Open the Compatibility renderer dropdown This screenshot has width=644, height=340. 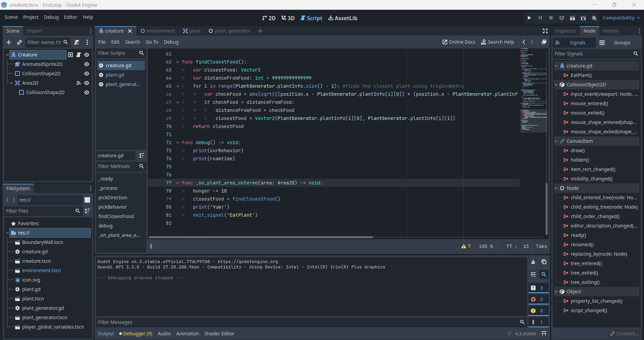click(621, 18)
